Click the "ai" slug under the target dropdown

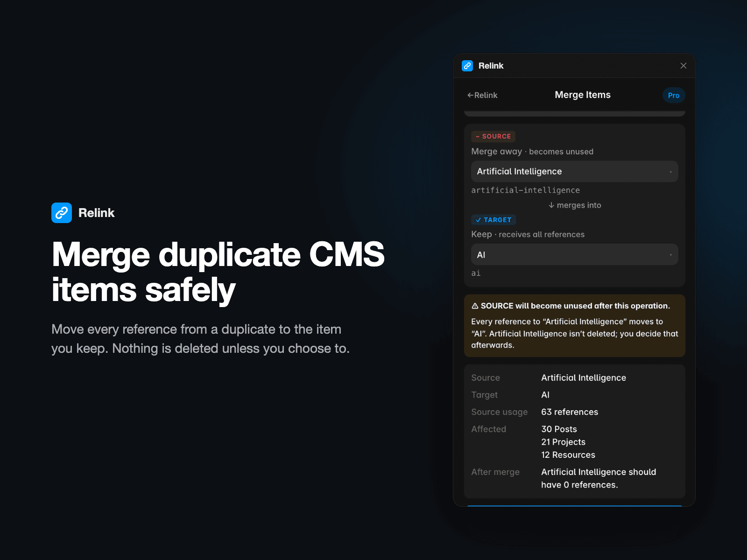pos(476,273)
